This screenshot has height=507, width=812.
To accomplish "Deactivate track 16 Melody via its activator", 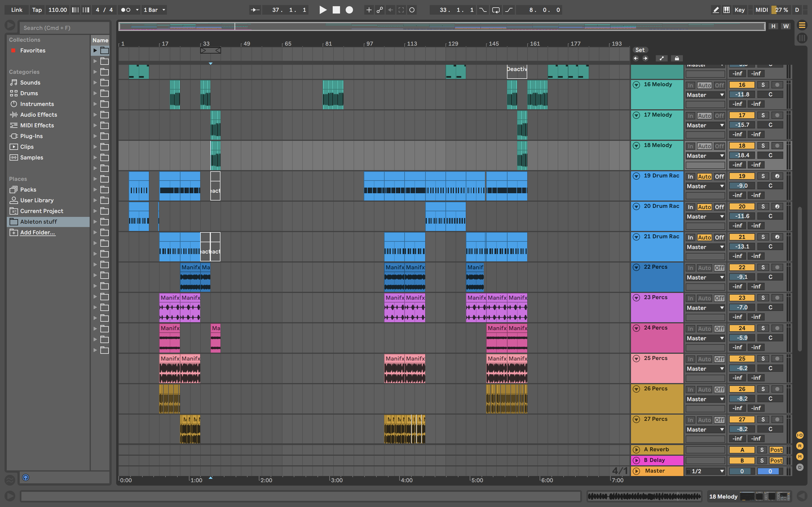I will tap(742, 85).
